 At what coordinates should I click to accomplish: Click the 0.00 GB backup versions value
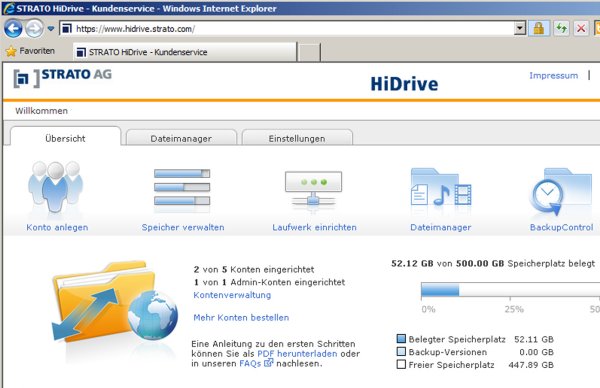(x=536, y=352)
